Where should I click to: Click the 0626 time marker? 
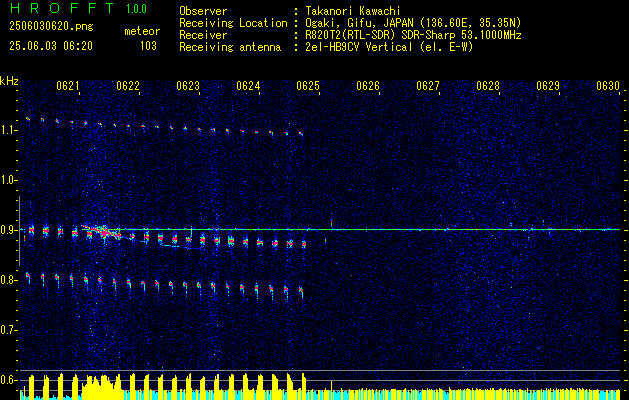[368, 85]
